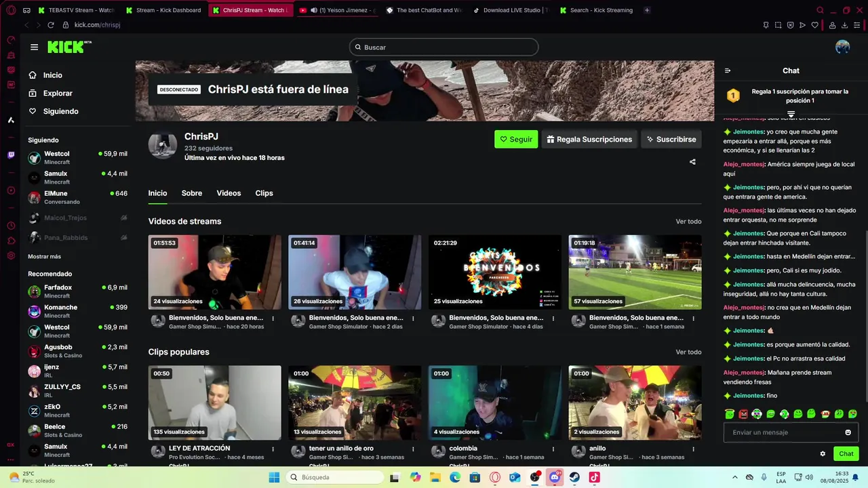Image resolution: width=868 pixels, height=488 pixels.
Task: Reload the page with refresh icon
Action: [51, 25]
